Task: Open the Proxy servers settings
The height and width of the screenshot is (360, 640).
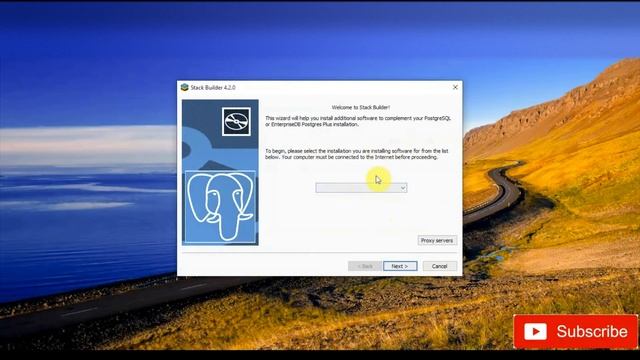Action: [437, 240]
